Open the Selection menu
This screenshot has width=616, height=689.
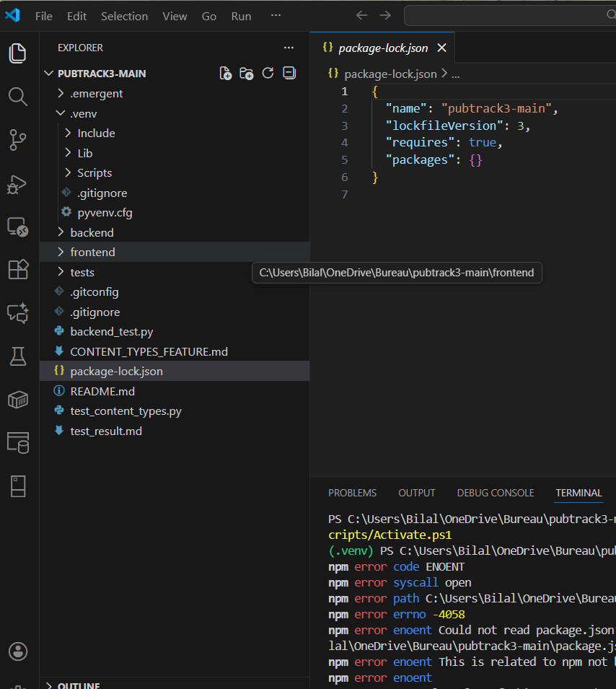124,16
